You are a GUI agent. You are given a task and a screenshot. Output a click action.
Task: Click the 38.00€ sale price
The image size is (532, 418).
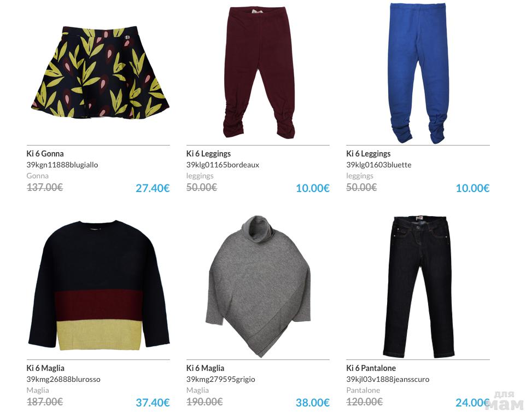pos(313,403)
